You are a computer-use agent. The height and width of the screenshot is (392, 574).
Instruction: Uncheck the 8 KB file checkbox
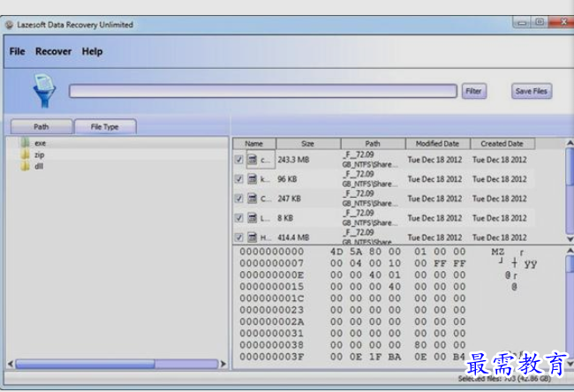pyautogui.click(x=238, y=218)
